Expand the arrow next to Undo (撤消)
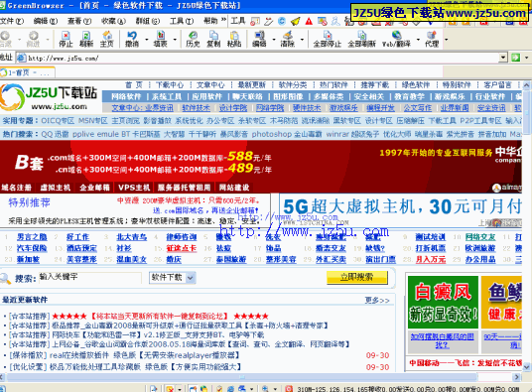 [x=147, y=40]
